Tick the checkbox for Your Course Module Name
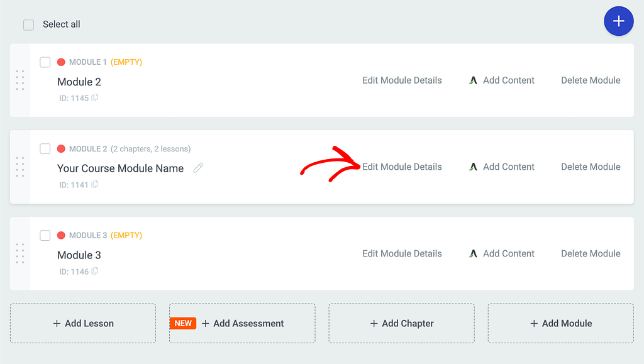Viewport: 644px width, 364px height. pyautogui.click(x=45, y=149)
